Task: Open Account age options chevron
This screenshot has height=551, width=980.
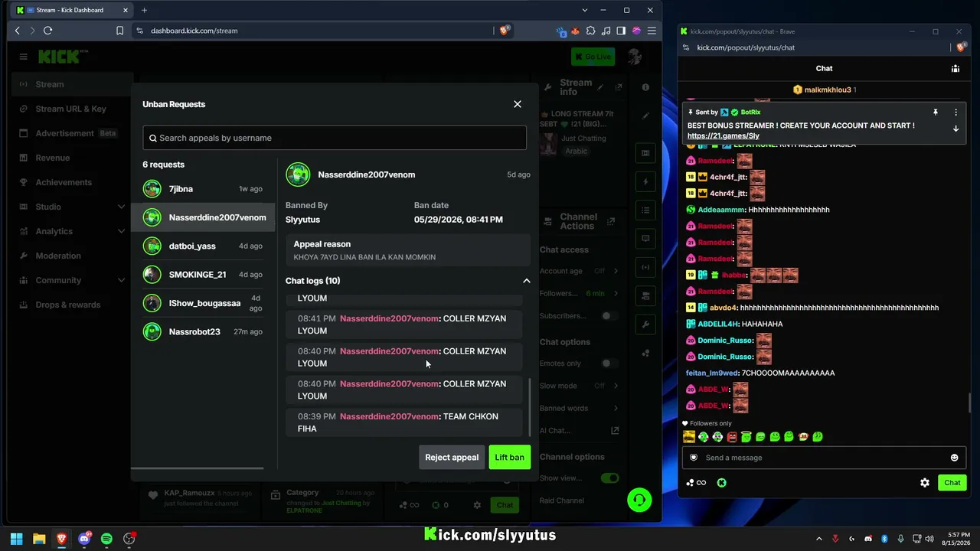Action: [x=616, y=271]
